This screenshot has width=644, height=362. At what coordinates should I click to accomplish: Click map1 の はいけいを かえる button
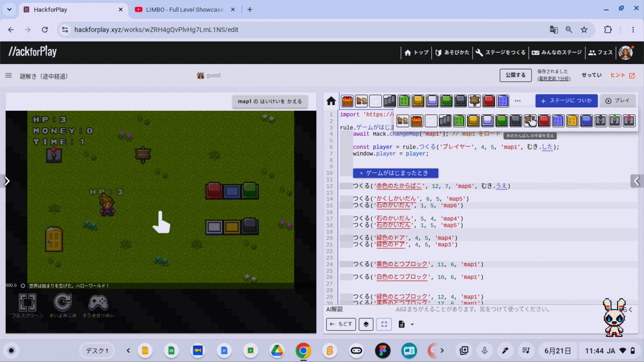(x=270, y=101)
